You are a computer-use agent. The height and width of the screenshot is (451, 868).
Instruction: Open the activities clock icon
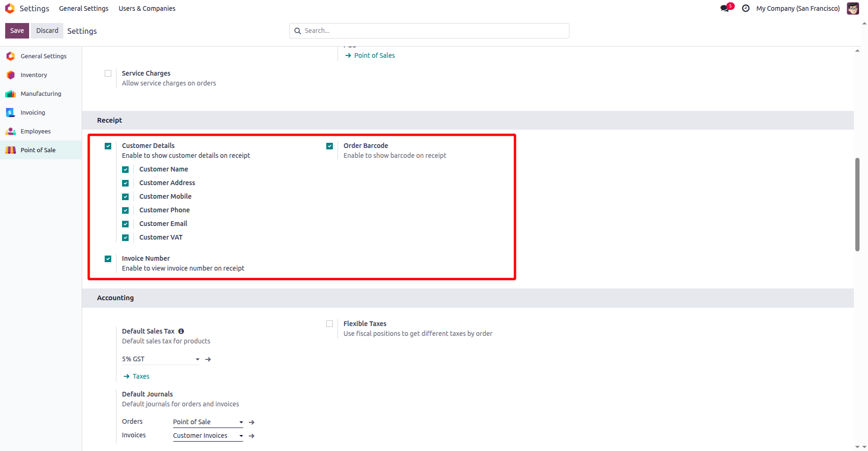pos(745,8)
